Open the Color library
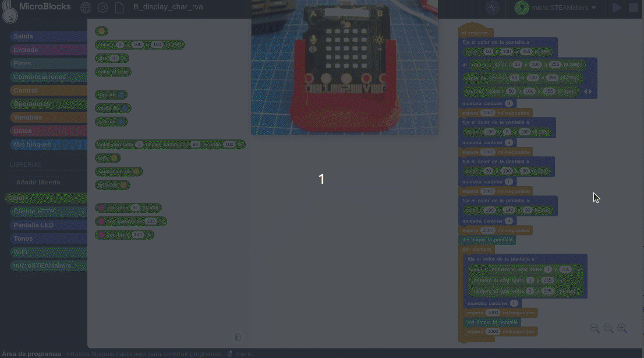 46,198
